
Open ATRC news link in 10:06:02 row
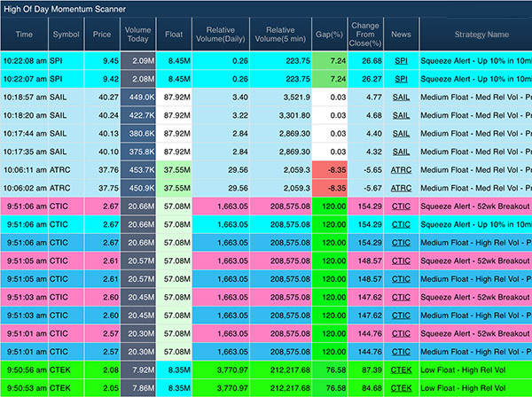coord(401,188)
